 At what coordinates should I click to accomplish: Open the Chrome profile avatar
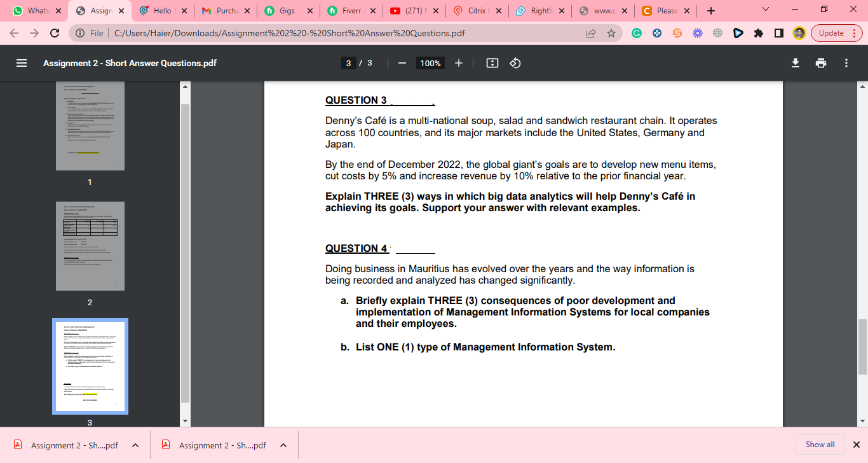point(799,33)
